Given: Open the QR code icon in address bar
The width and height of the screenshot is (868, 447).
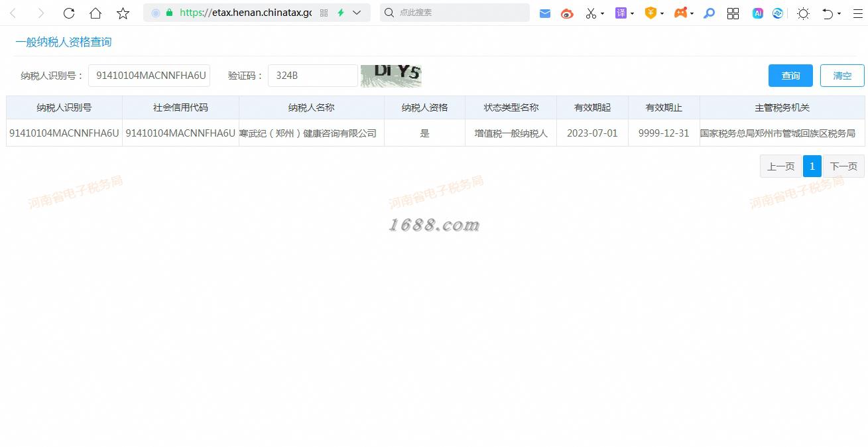Looking at the screenshot, I should (x=324, y=13).
